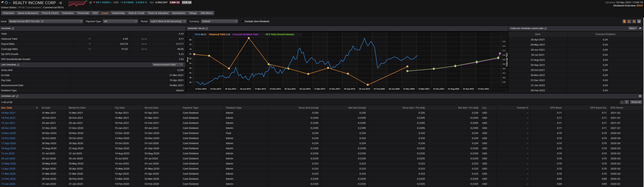The width and height of the screenshot is (644, 187).
Task: Open the 14-Jan-2020 announcement link
Action: [8, 184]
